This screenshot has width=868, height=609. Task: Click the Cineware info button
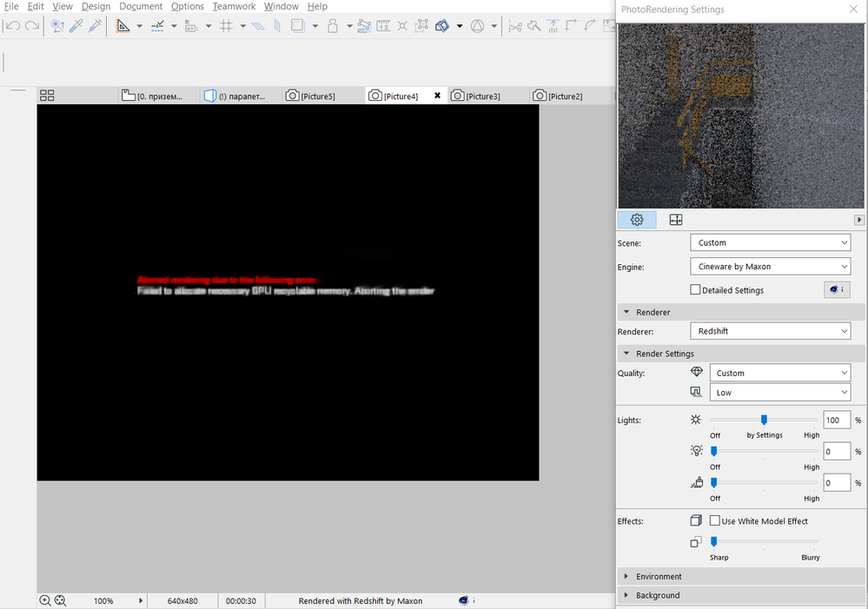click(837, 290)
